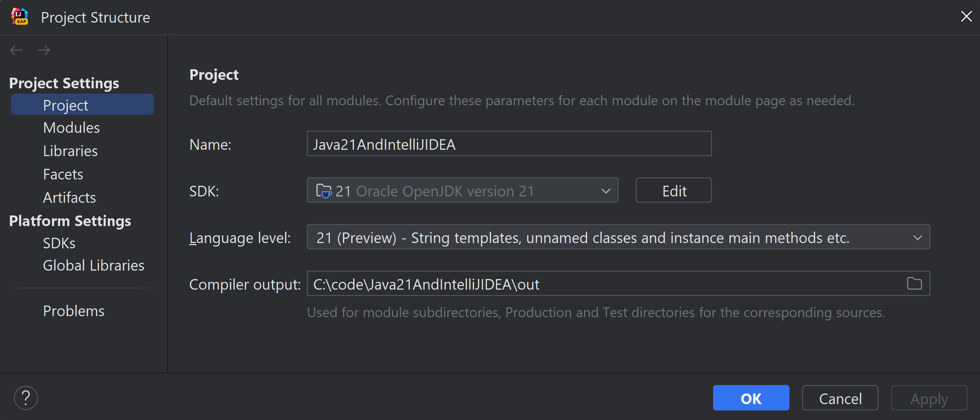This screenshot has width=980, height=420.
Task: Open Global Libraries settings
Action: pos(93,265)
